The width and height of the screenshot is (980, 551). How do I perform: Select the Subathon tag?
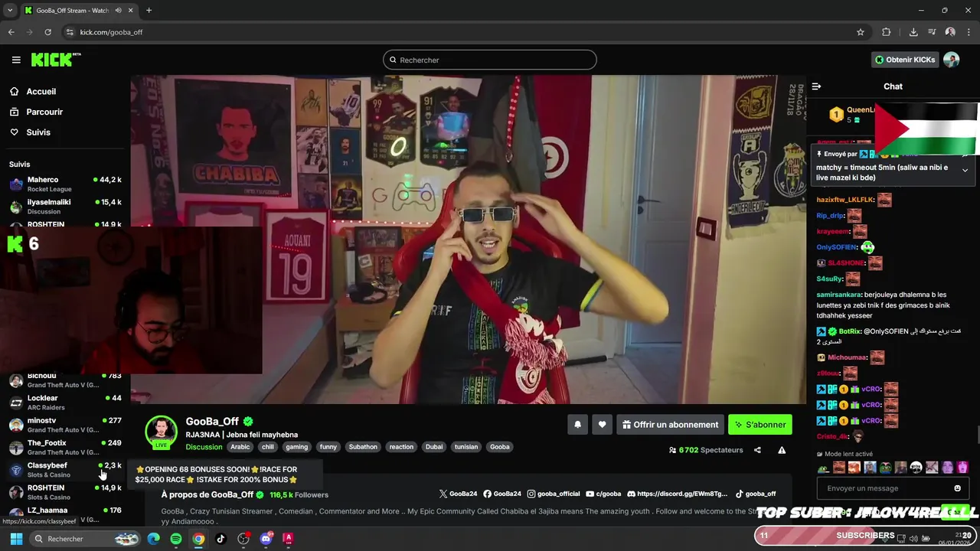point(363,447)
